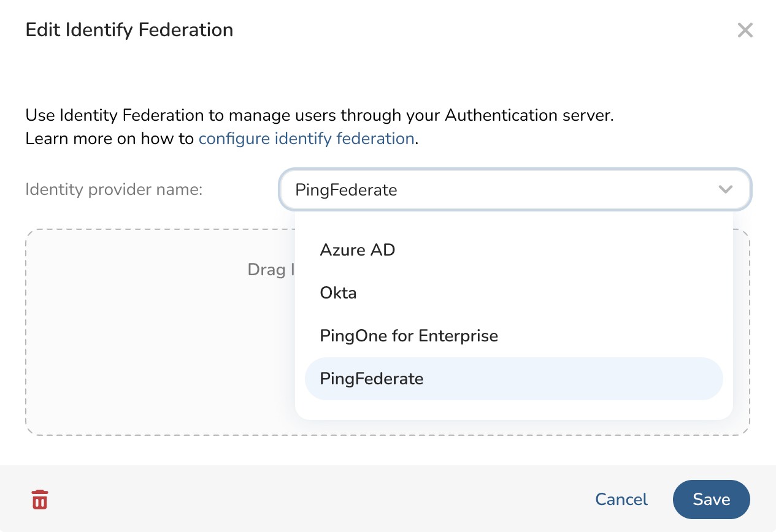
Task: Select the highlighted PingFederate list option
Action: pyautogui.click(x=372, y=379)
